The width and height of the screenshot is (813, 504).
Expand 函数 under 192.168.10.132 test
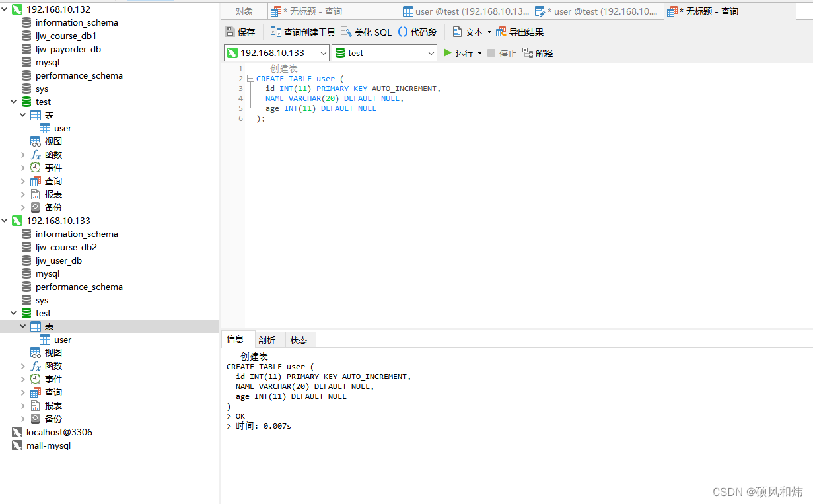(x=23, y=155)
